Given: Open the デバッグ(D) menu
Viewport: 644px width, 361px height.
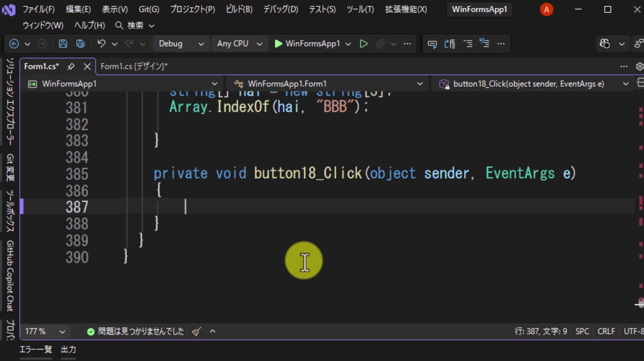Looking at the screenshot, I should (x=280, y=9).
